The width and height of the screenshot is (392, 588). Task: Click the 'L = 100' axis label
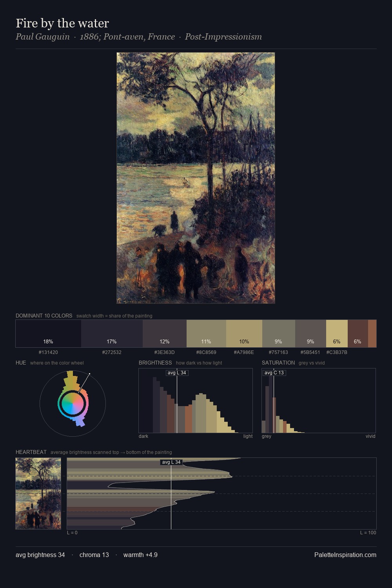368,533
